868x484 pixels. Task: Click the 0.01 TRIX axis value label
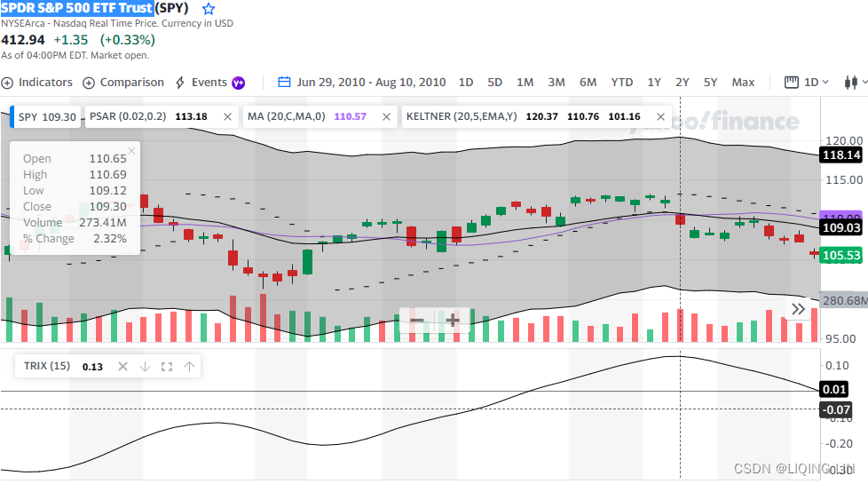(833, 389)
